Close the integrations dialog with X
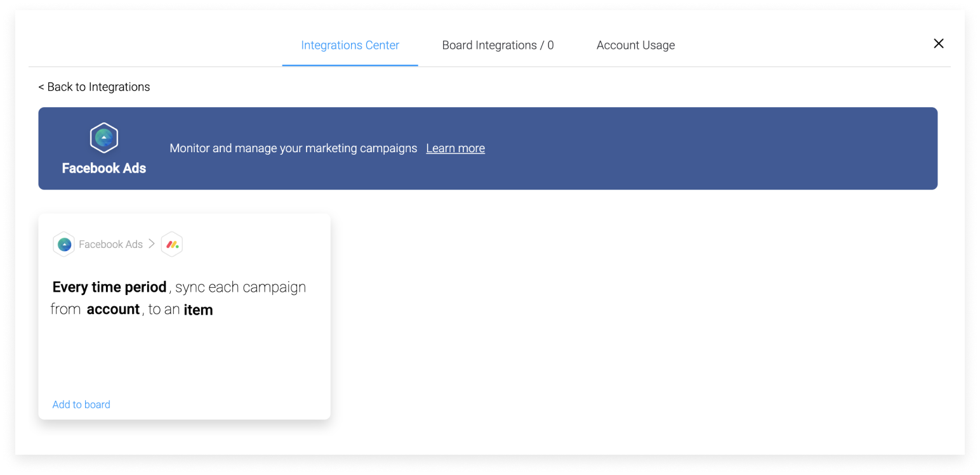Screen dimensions: 980x475 [x=938, y=43]
